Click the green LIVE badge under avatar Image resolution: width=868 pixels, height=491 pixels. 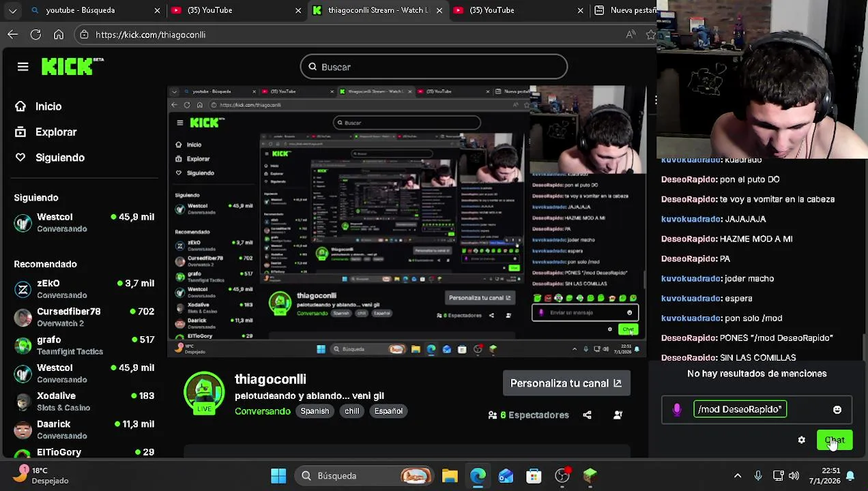(204, 408)
